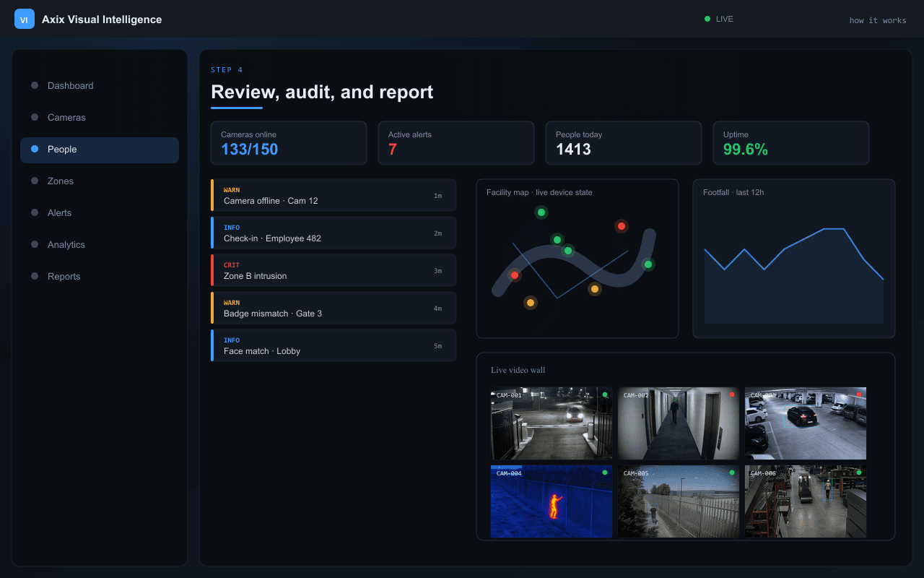Open the Check-in Employee 482 entry

coord(334,233)
